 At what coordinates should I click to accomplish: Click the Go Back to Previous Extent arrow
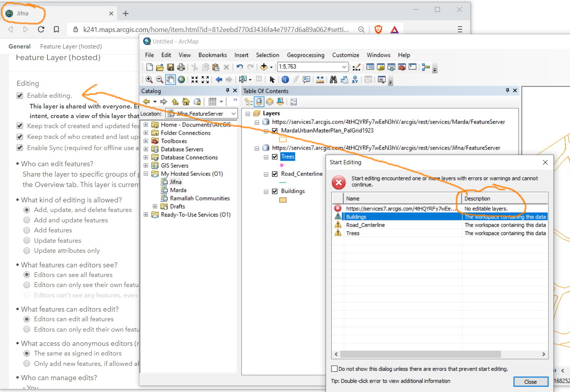pyautogui.click(x=219, y=80)
